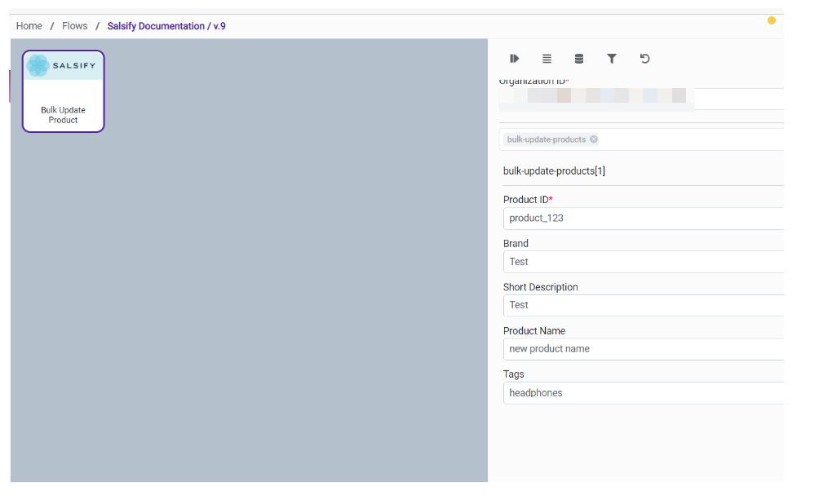Focus the Product Name input field
Image resolution: width=819 pixels, height=504 pixels.
(x=643, y=349)
